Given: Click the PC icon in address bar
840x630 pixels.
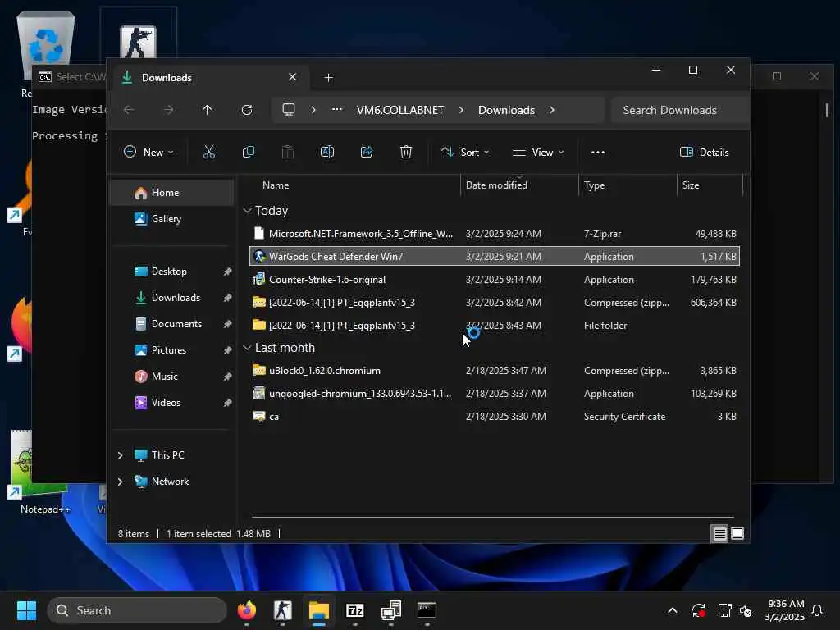Looking at the screenshot, I should click(289, 110).
